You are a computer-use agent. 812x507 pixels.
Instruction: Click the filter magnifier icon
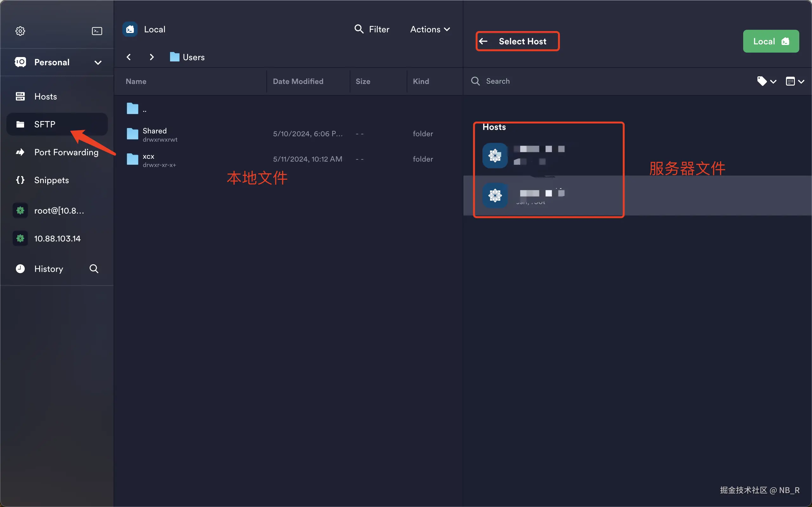tap(359, 29)
